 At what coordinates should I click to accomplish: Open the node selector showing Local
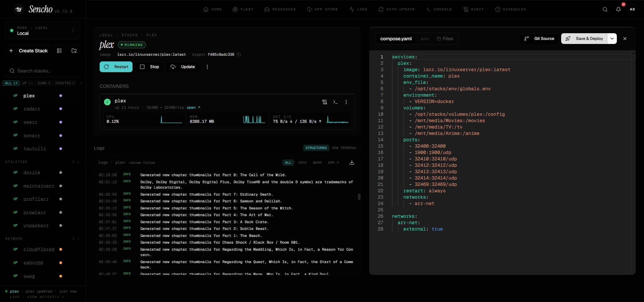pyautogui.click(x=43, y=31)
